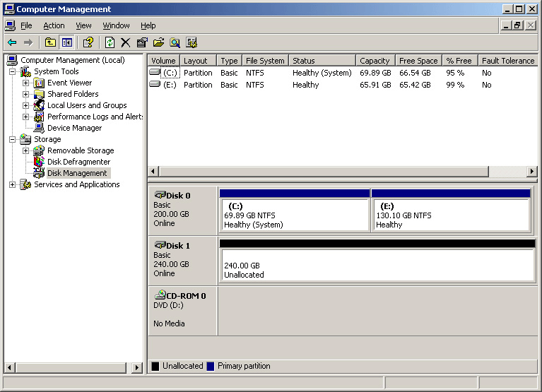542x392 pixels.
Task: Sort by Capacity column header
Action: pos(375,61)
